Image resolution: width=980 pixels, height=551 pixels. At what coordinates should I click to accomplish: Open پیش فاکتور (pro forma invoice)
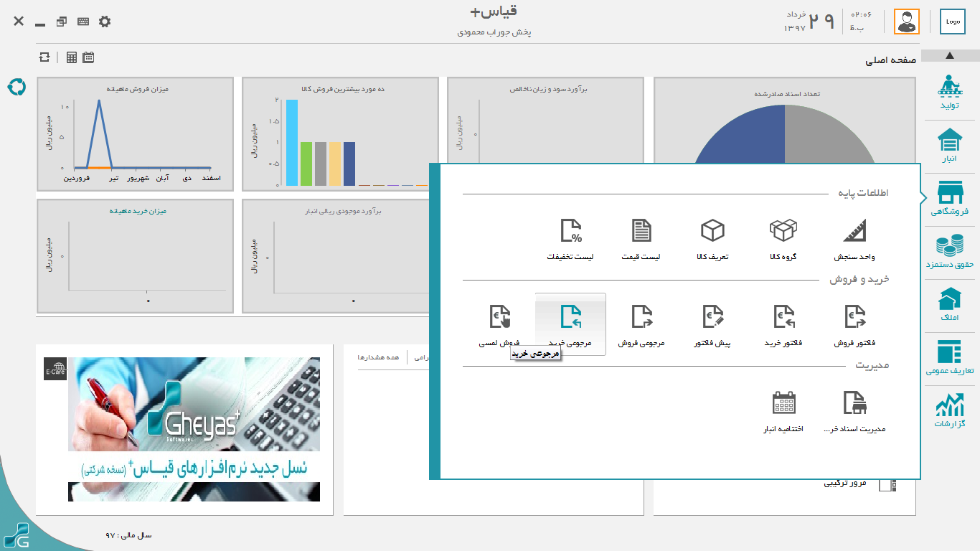pos(712,326)
